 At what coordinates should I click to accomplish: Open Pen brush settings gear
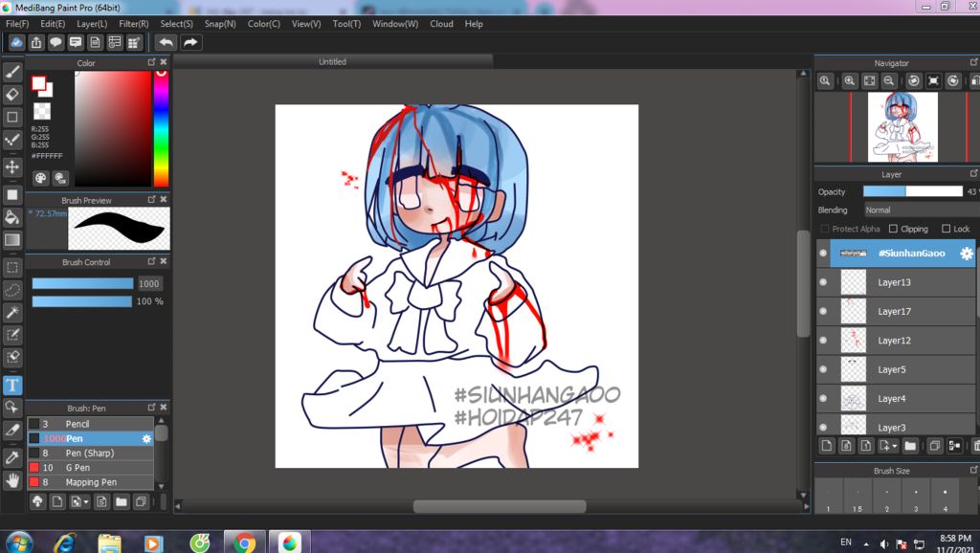(x=146, y=438)
